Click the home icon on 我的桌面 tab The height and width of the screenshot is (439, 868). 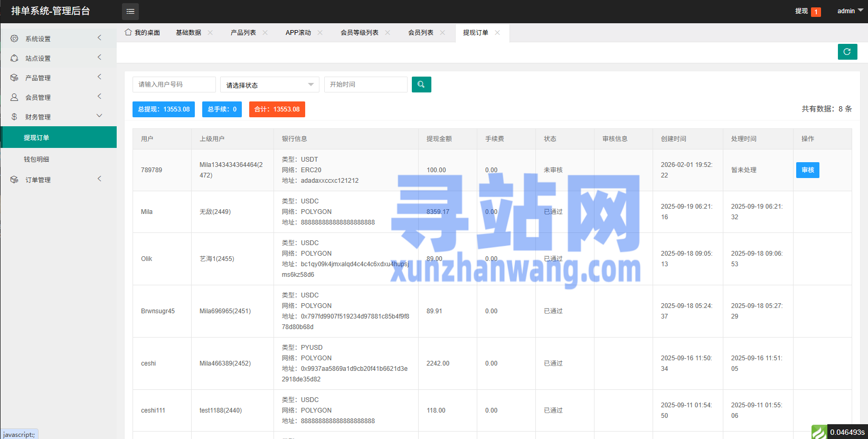point(128,32)
